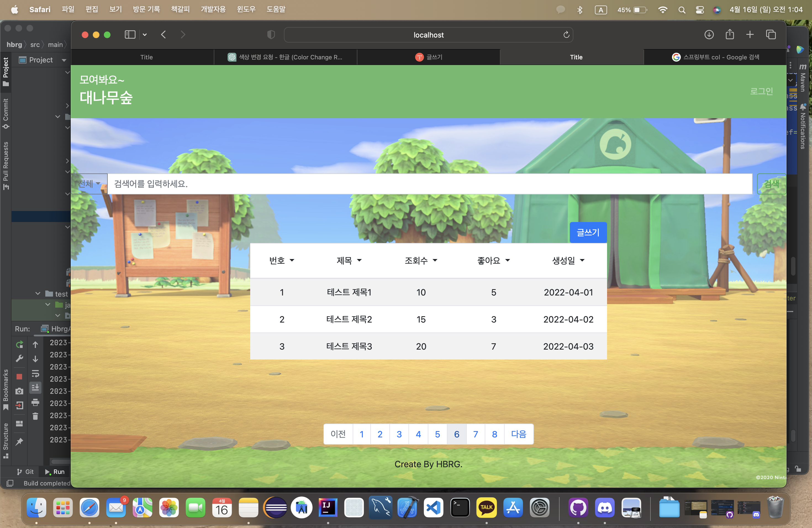Open IntelliJ IDEA from the Dock

click(328, 508)
